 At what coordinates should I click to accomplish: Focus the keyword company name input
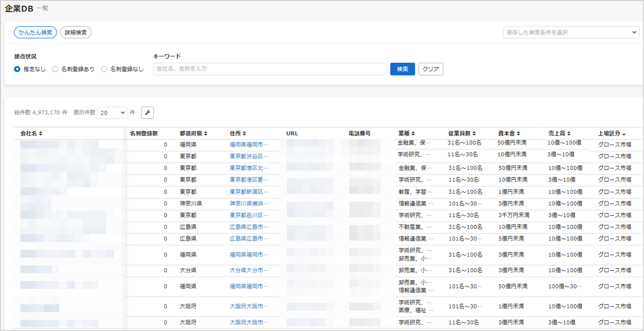click(270, 69)
